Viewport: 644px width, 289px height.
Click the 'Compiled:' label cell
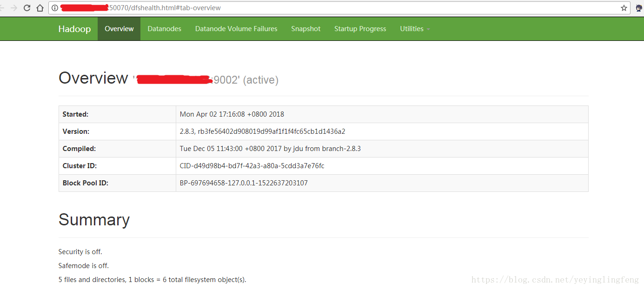pyautogui.click(x=117, y=149)
